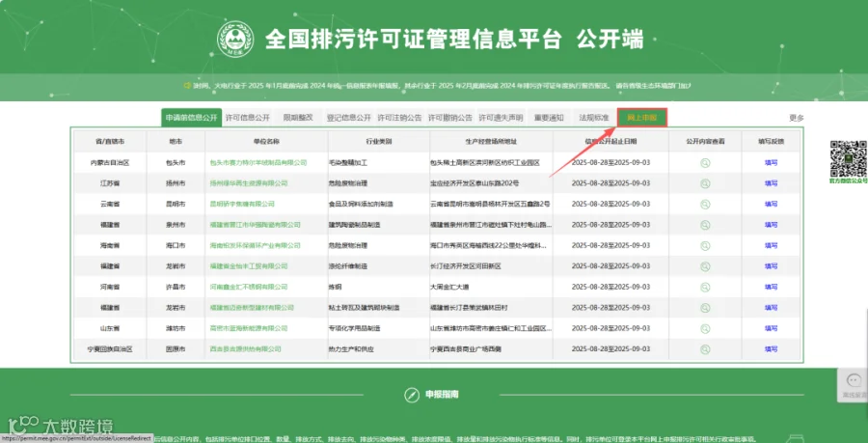Select the address 长汀经济开发区河田新区
868x443 pixels.
pos(465,266)
